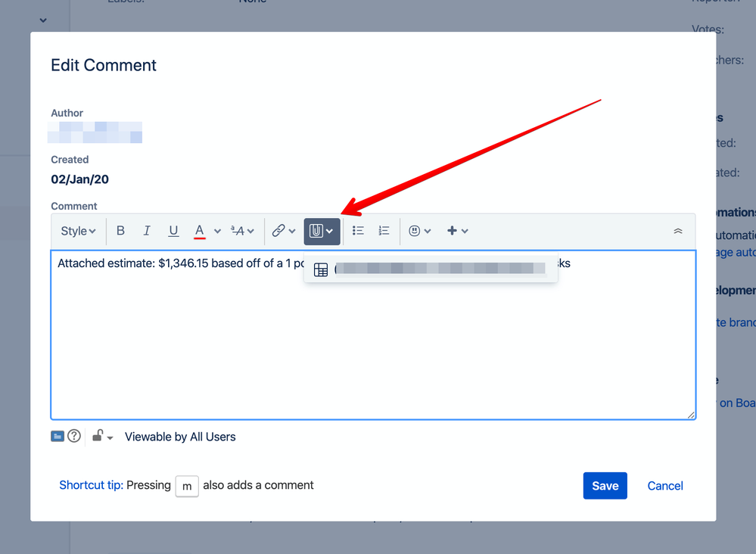Open more text formatting options dropdown
This screenshot has width=756, height=554.
point(242,231)
